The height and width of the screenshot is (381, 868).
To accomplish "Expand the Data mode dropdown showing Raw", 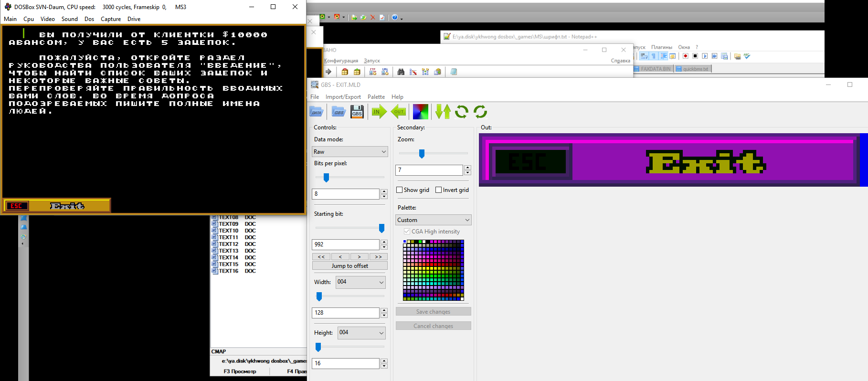I will [x=350, y=152].
